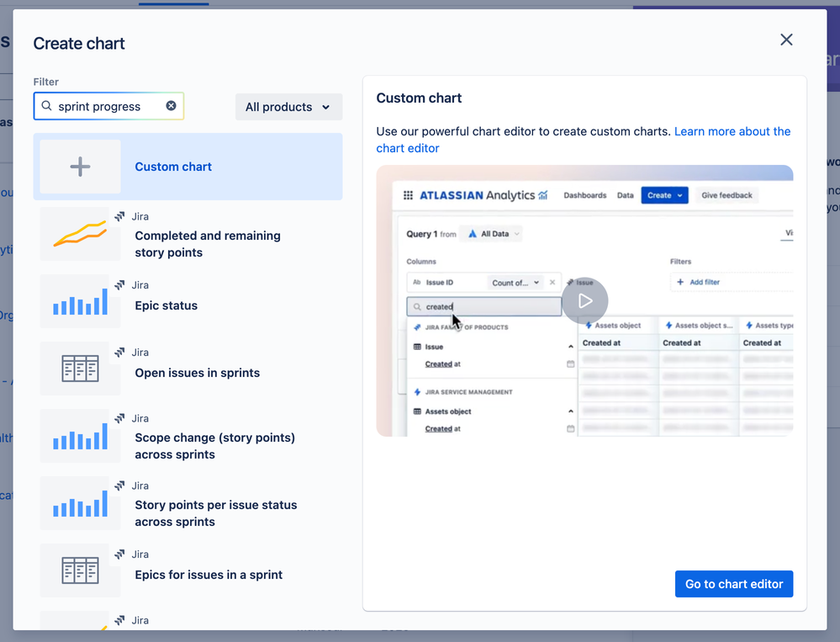Click table thumbnail for Epics for issues in a sprint
Image resolution: width=840 pixels, height=642 pixels.
tap(81, 570)
